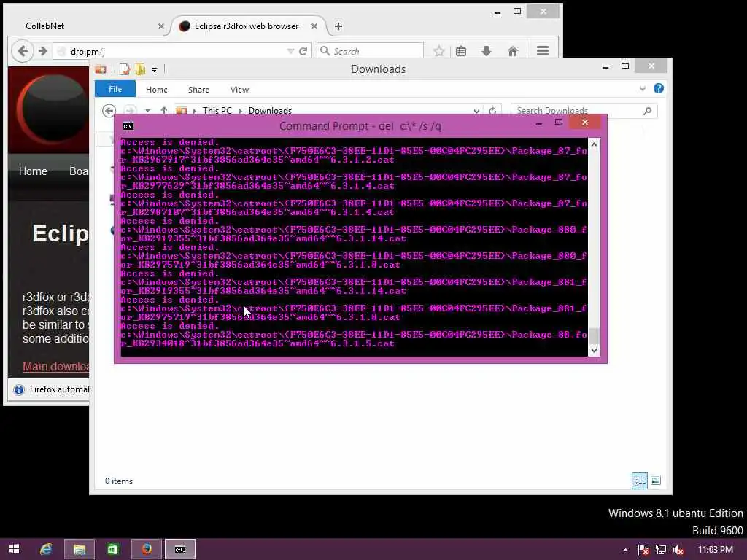This screenshot has width=747, height=560.
Task: Close the CollabNet tab
Action: (161, 26)
